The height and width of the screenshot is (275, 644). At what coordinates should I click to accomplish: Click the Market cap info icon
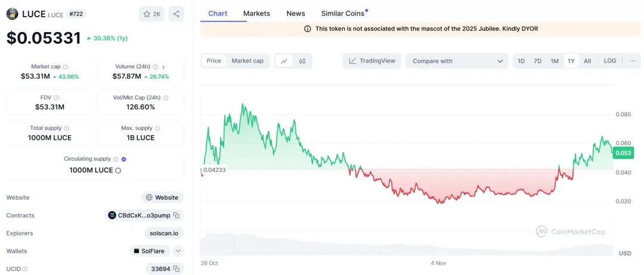[x=66, y=67]
